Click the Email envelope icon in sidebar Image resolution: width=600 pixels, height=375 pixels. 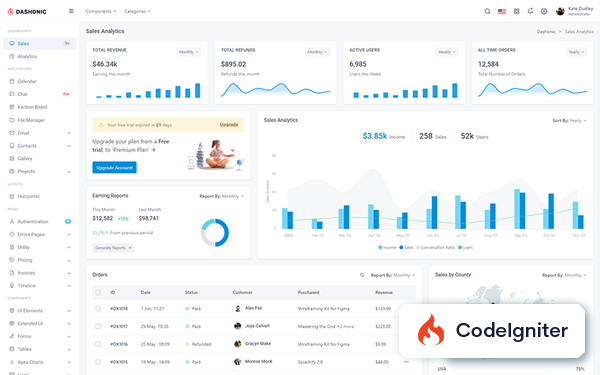(11, 133)
